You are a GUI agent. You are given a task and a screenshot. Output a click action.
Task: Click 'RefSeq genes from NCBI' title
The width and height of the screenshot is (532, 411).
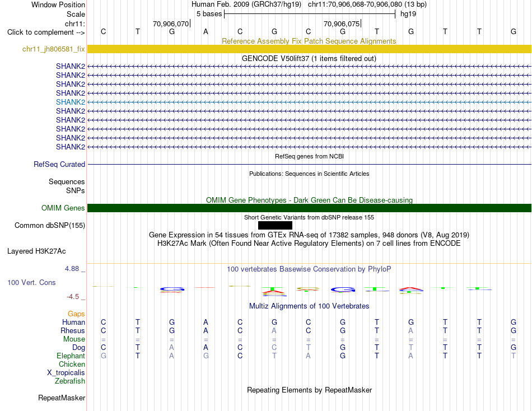click(x=309, y=156)
